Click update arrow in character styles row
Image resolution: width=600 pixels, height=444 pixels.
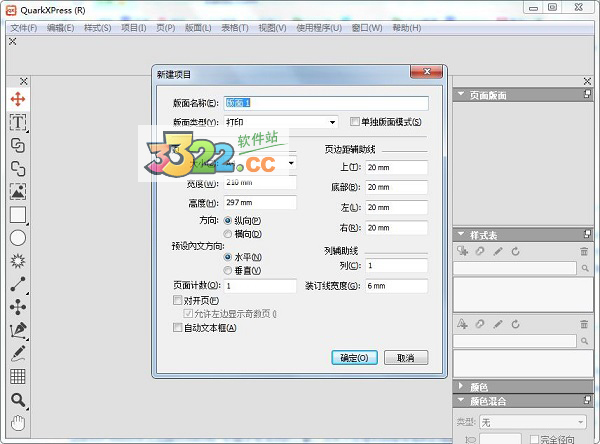tap(515, 324)
